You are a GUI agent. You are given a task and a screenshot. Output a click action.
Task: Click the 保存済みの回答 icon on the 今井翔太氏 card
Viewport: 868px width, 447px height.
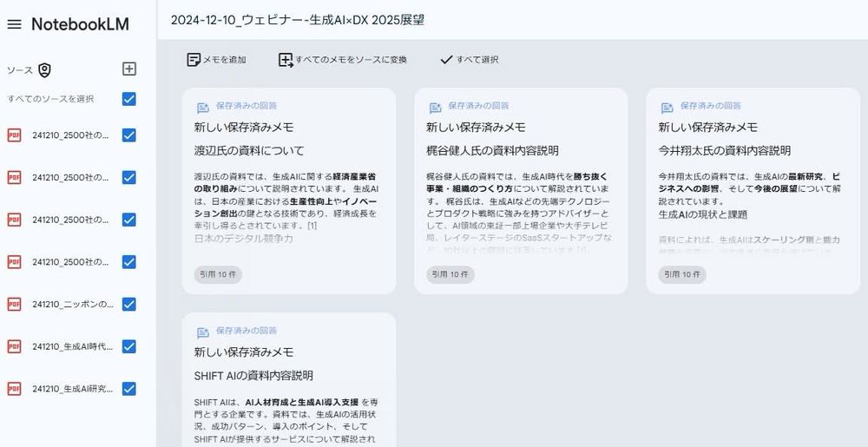click(667, 108)
